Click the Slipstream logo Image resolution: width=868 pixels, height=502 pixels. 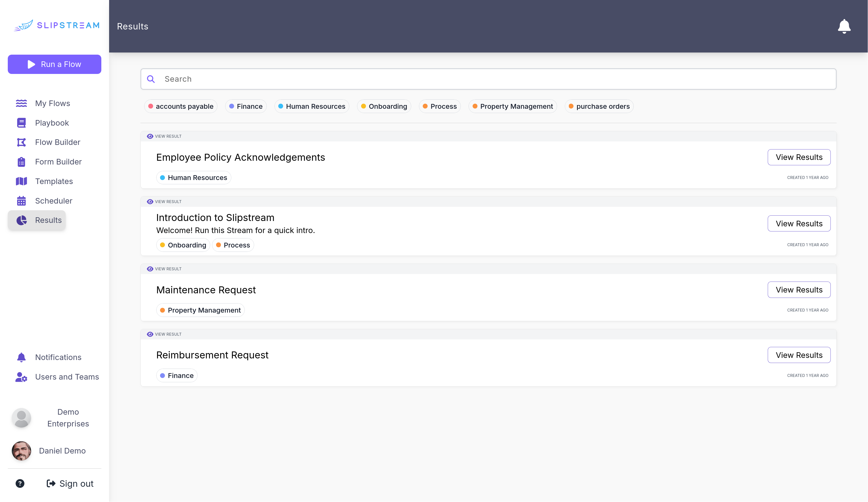click(x=57, y=25)
